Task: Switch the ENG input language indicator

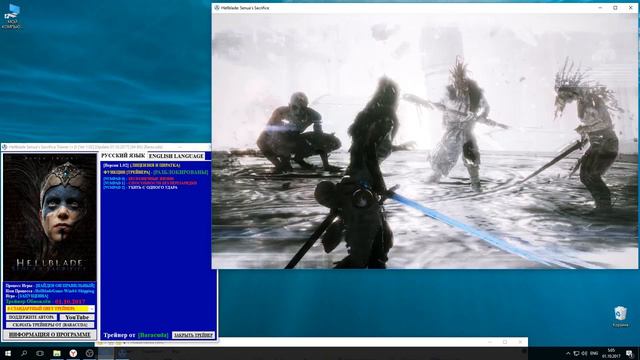Action: (x=594, y=353)
